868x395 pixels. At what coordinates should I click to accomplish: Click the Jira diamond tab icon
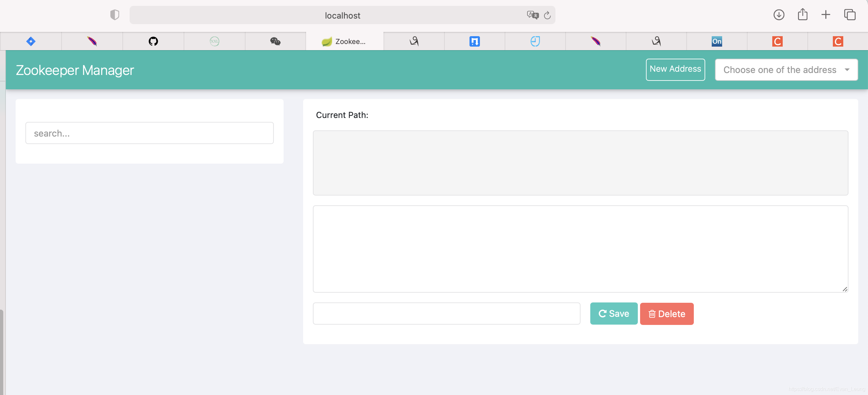31,41
